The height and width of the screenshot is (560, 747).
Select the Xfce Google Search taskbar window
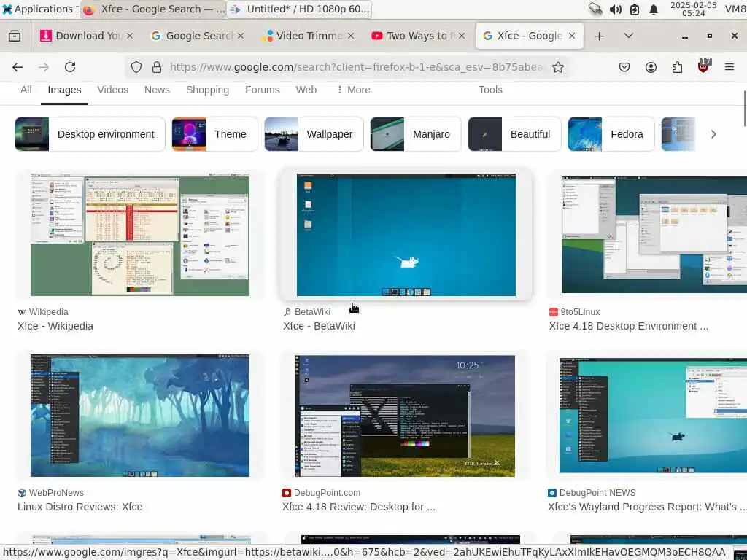153,9
